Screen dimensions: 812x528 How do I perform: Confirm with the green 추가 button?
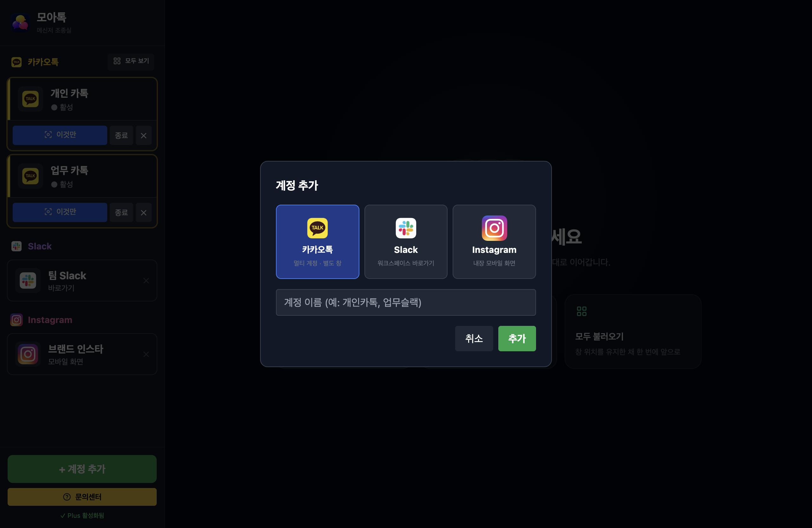coord(517,339)
